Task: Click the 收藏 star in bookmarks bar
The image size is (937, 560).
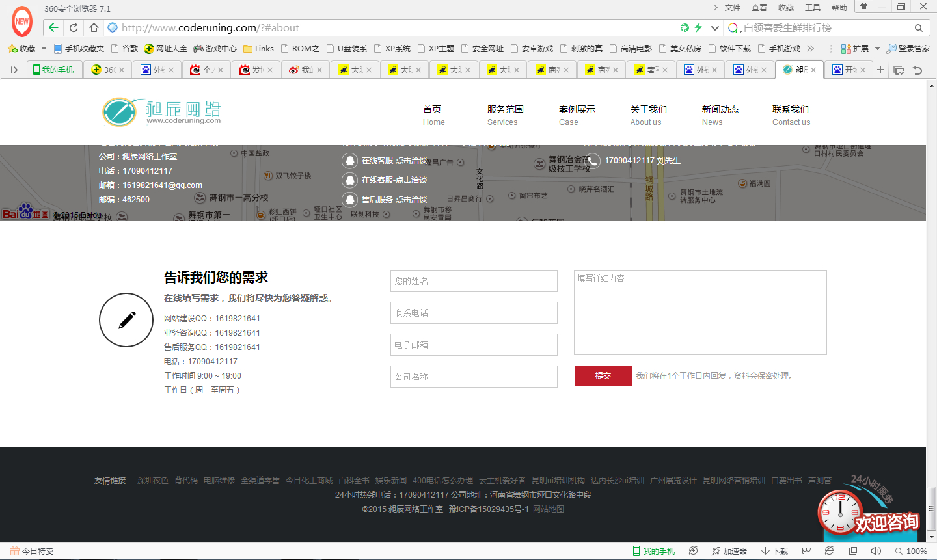Action: [21, 49]
